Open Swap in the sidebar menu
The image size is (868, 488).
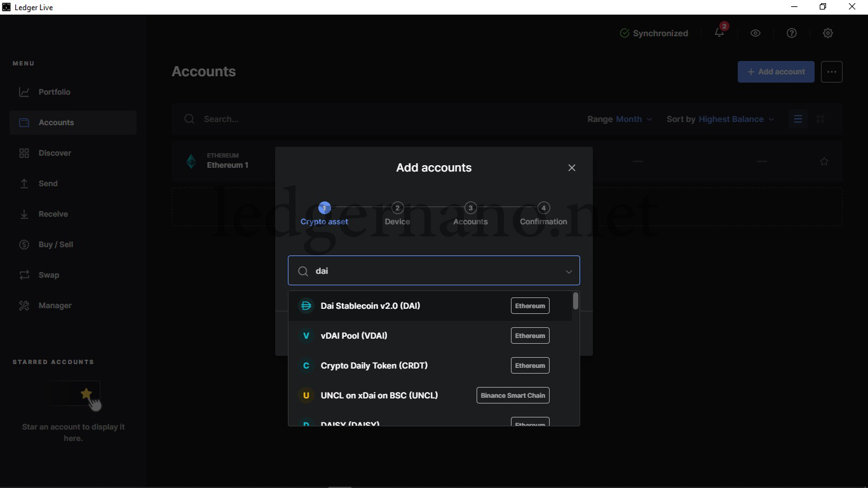[73, 275]
